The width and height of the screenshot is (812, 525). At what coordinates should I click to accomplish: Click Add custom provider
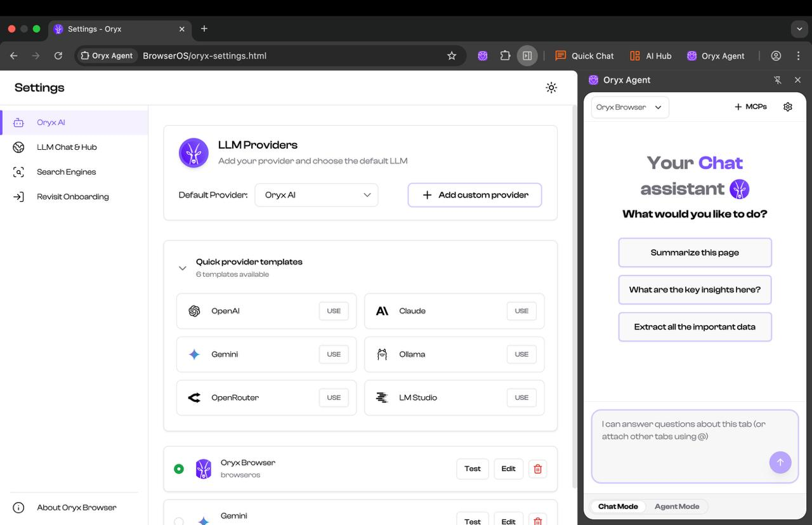(x=474, y=195)
